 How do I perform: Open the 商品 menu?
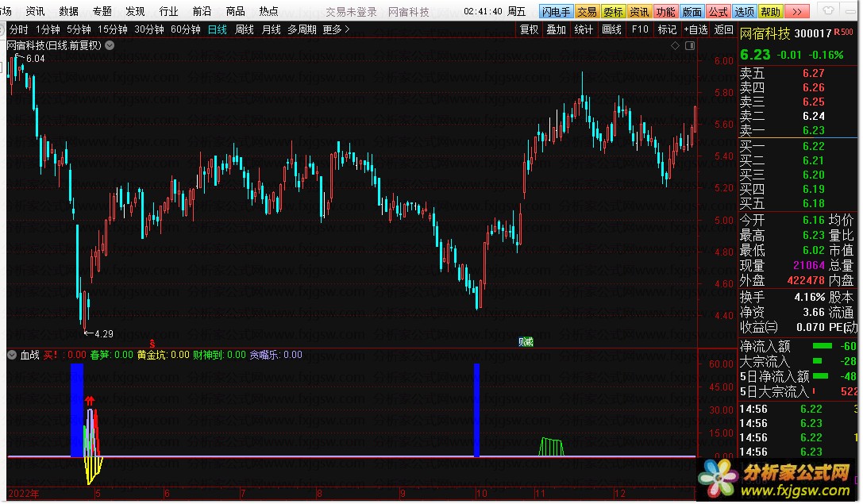click(235, 11)
